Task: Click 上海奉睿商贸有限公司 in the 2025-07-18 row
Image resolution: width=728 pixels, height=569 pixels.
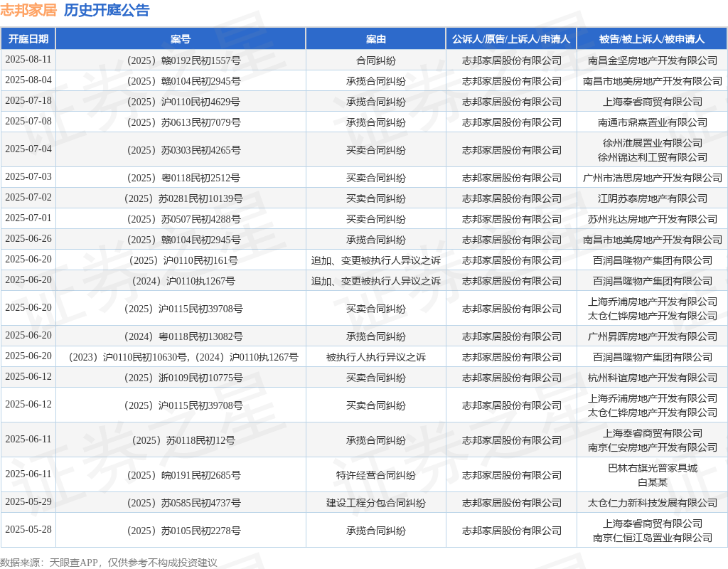Action: [653, 102]
